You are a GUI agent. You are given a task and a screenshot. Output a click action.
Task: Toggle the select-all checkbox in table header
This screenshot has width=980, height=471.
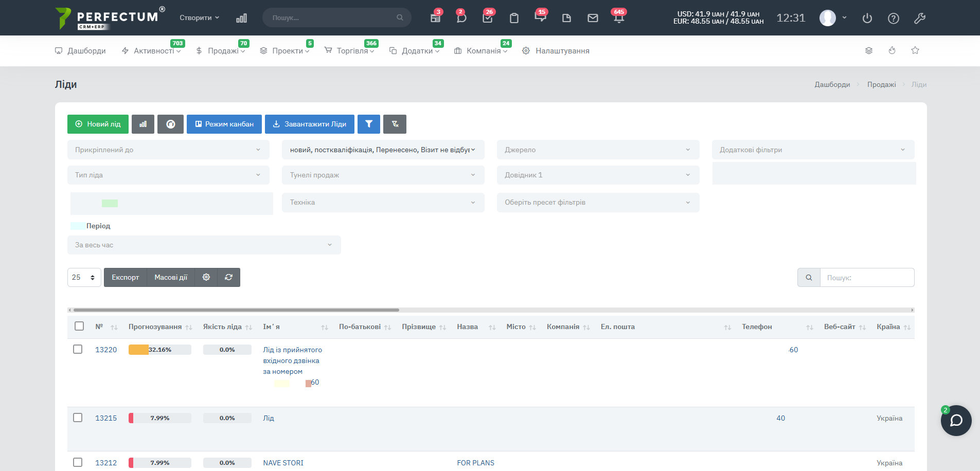pos(79,326)
